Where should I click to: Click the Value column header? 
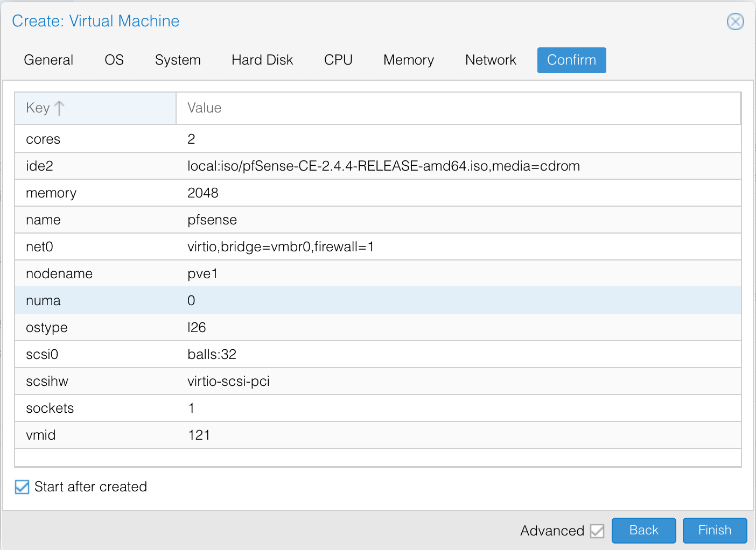click(204, 108)
